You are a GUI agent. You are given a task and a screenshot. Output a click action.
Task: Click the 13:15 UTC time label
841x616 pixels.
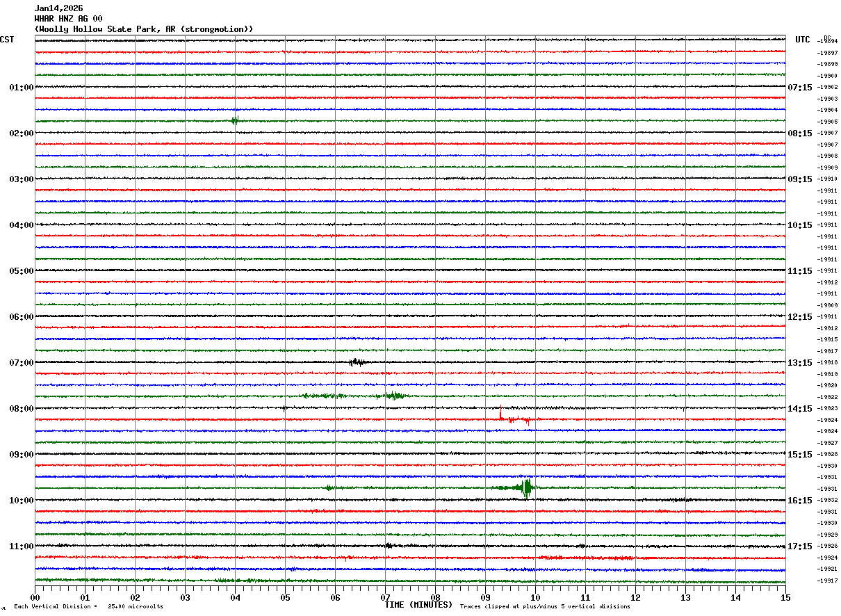(x=800, y=363)
